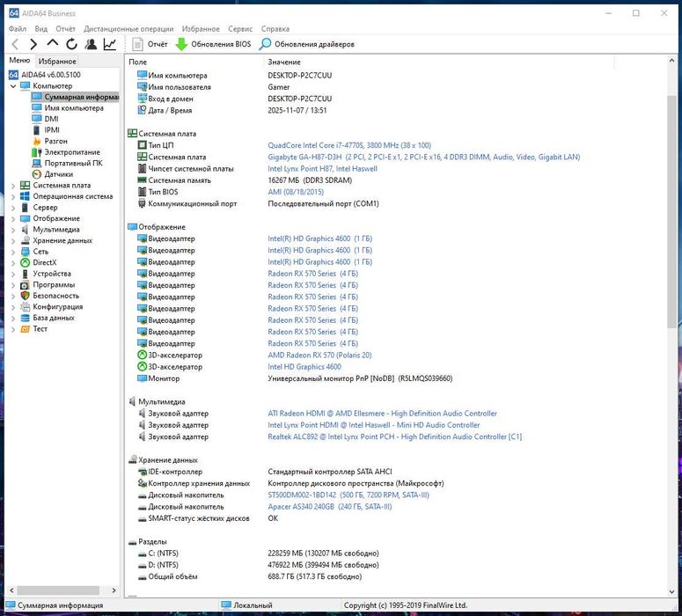Go up one level with Up arrow
This screenshot has width=682, height=616.
[x=53, y=44]
